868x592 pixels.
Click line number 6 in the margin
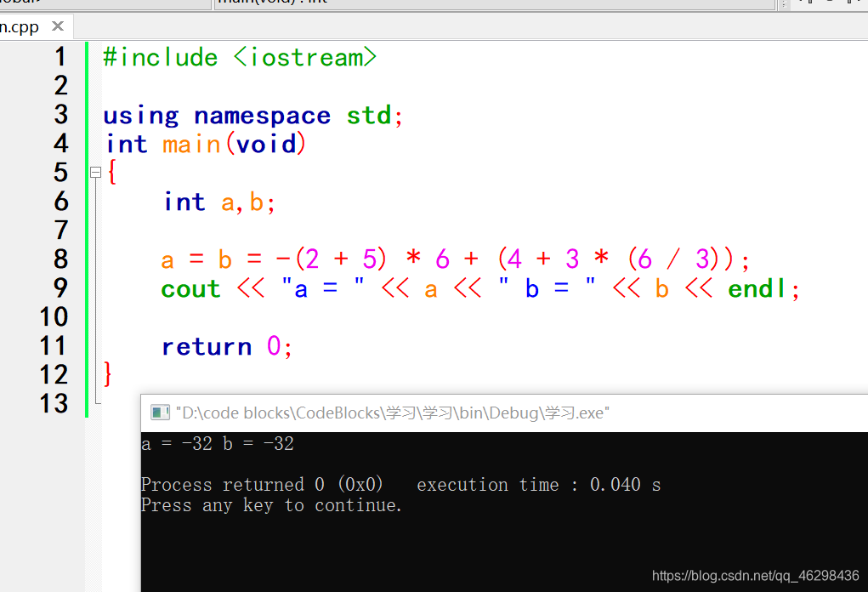coord(61,201)
